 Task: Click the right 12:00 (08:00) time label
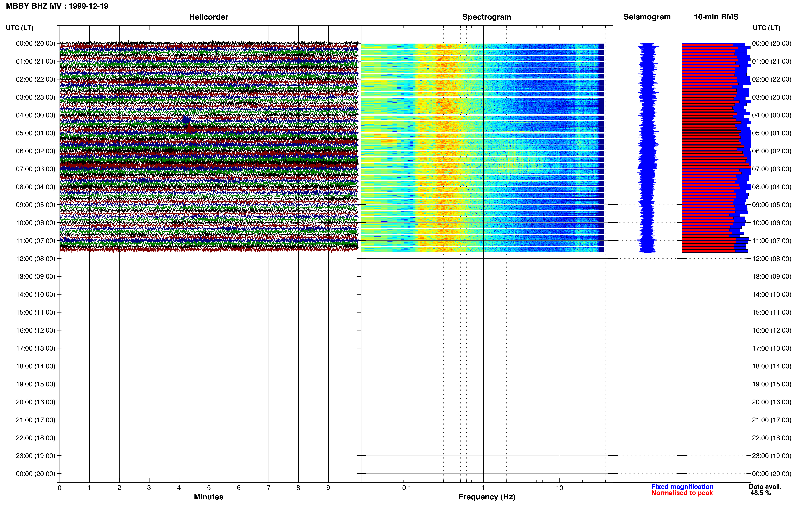click(772, 259)
